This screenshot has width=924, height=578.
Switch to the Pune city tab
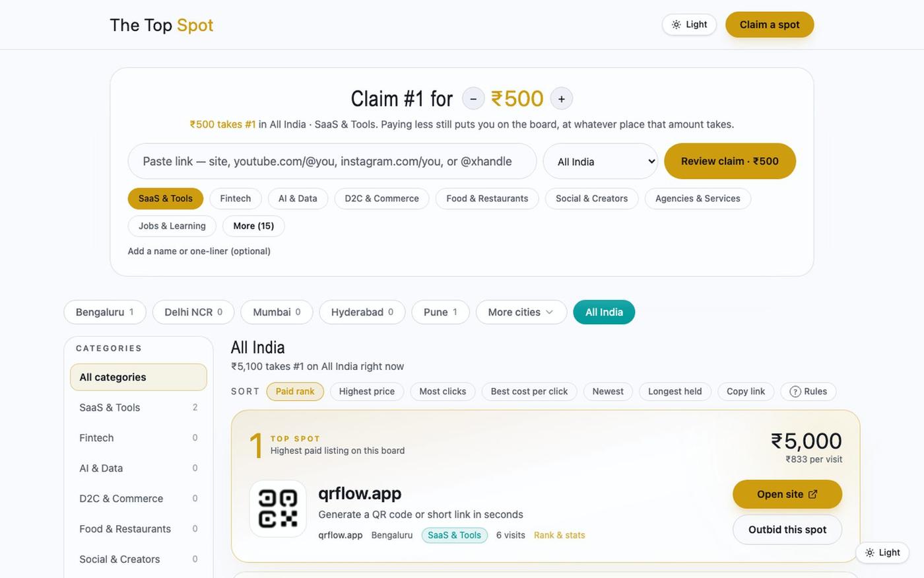click(x=440, y=312)
